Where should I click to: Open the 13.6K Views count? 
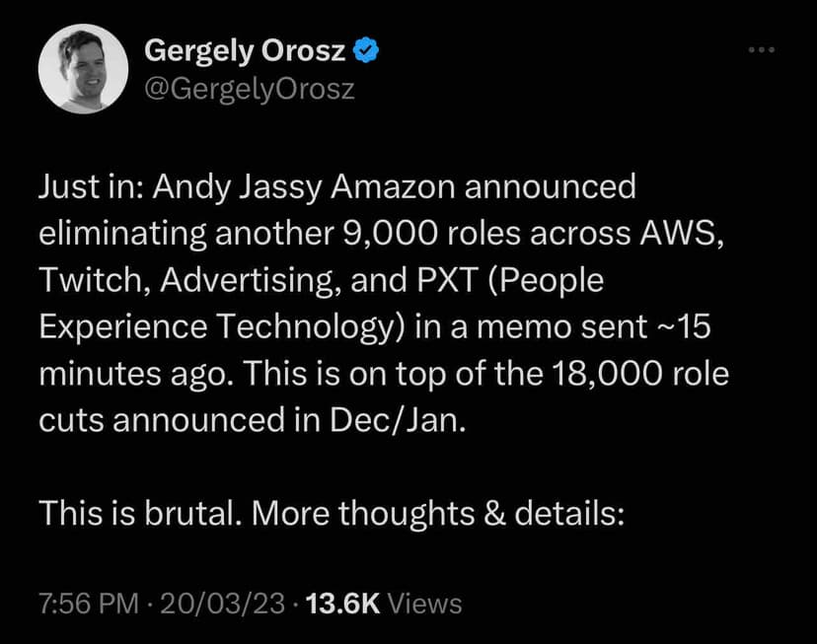pos(344,603)
